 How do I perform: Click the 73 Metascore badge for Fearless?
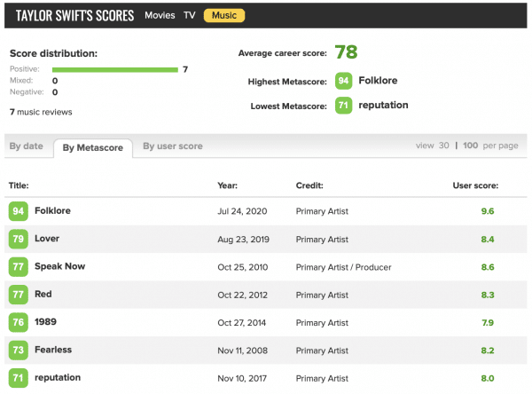pos(18,350)
